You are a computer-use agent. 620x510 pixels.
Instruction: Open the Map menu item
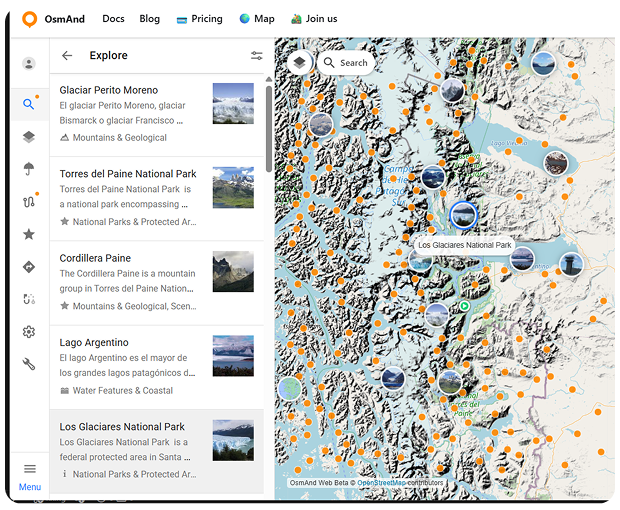(x=257, y=19)
